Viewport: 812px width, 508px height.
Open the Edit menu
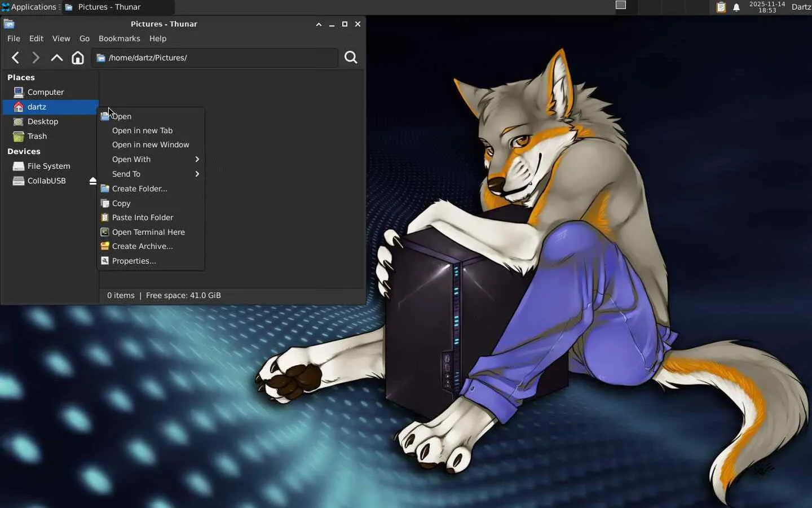(36, 38)
